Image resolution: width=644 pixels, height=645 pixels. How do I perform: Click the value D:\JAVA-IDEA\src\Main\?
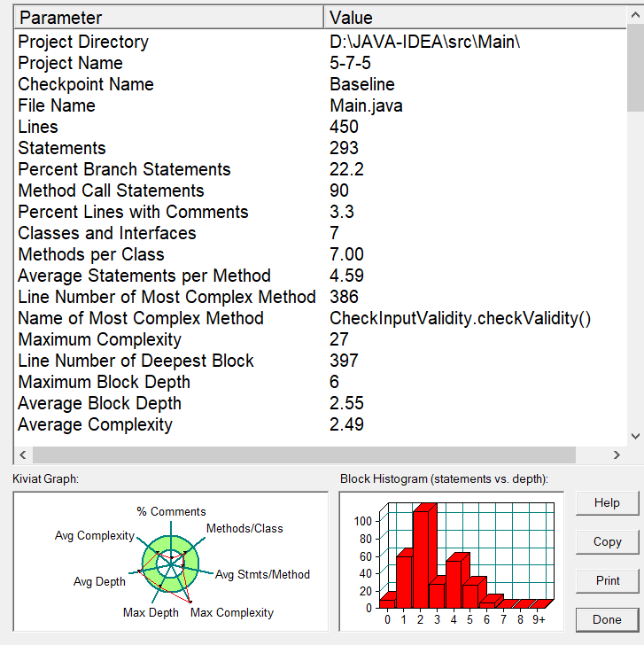[425, 42]
